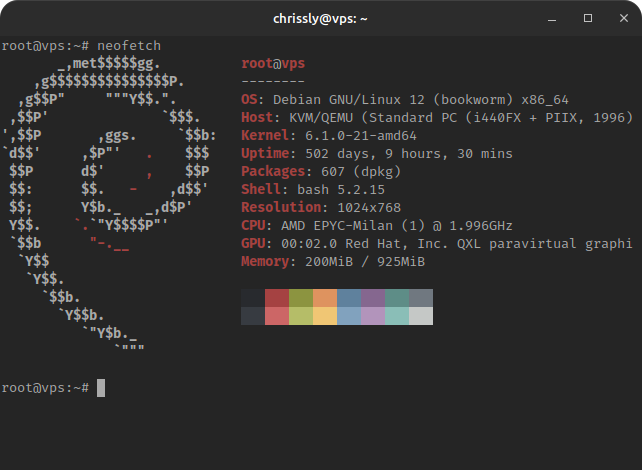Click the red 'root@vps' neofetch header
The width and height of the screenshot is (642, 470).
coord(273,63)
